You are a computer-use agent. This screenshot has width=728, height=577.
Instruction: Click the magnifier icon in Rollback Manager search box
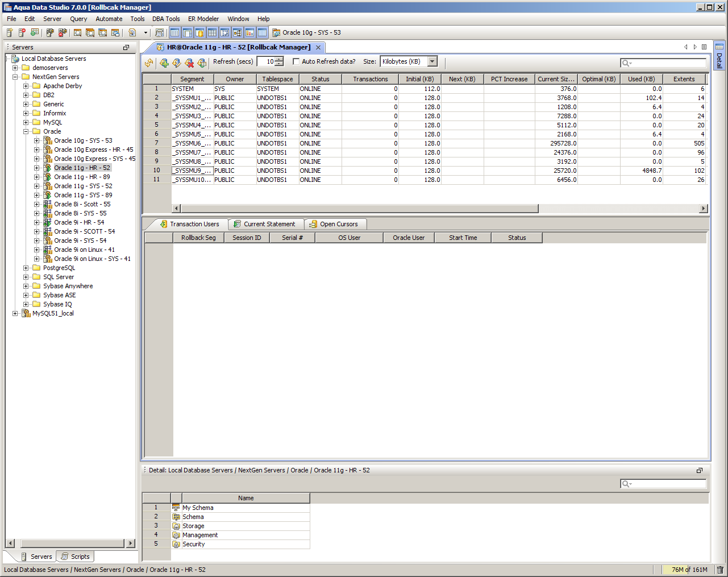pyautogui.click(x=626, y=63)
